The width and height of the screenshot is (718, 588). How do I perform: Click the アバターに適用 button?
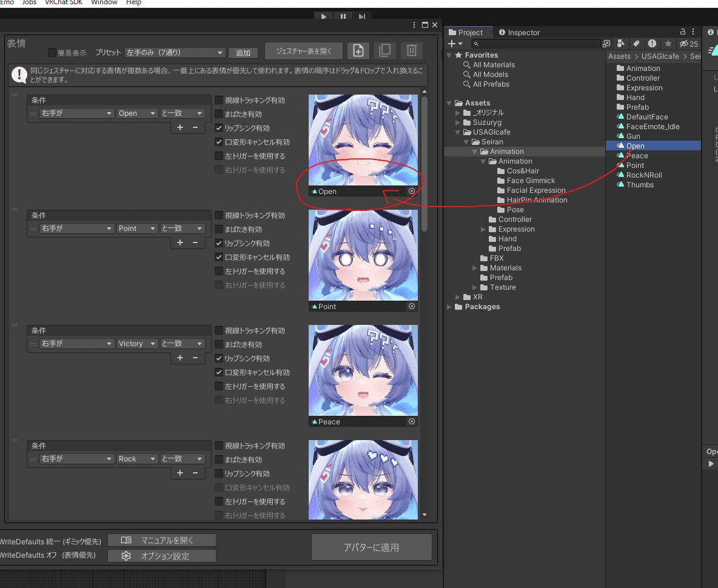pos(371,547)
